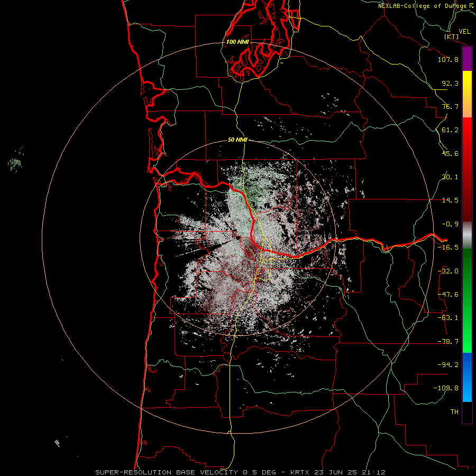Click the 100 NMI range ring label
Screen dimensions: 476x476
tap(237, 42)
